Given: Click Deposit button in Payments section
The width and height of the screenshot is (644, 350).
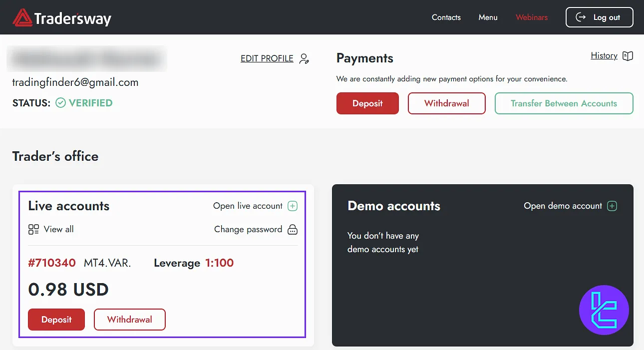Looking at the screenshot, I should click(x=367, y=103).
